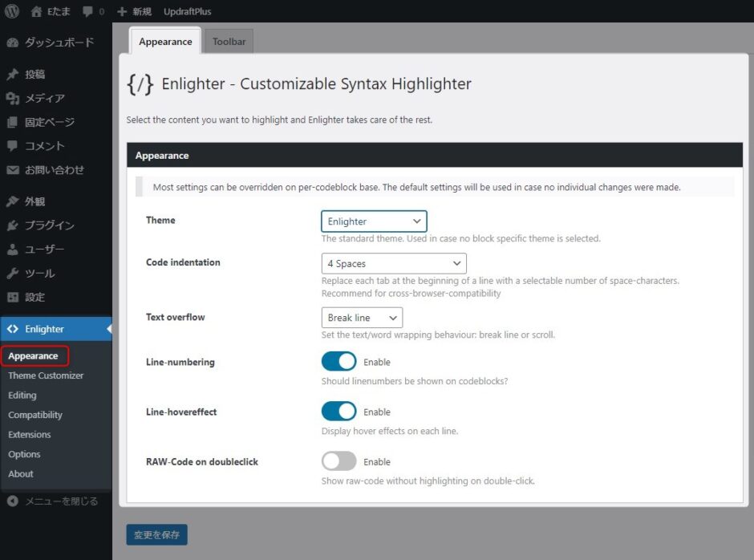754x560 pixels.
Task: Open the Editing submenu
Action: pos(22,395)
